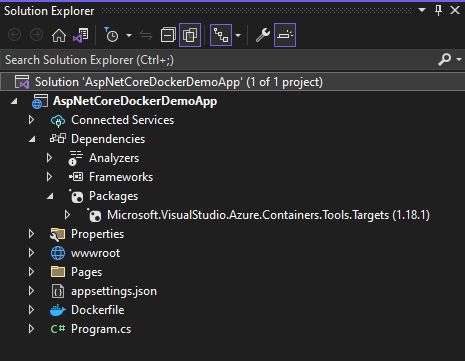
Task: Switch between solutions and folder views icon
Action: pos(81,35)
